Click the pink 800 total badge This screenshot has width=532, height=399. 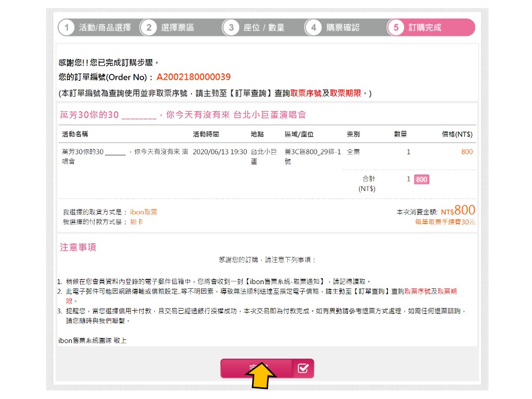tap(421, 179)
